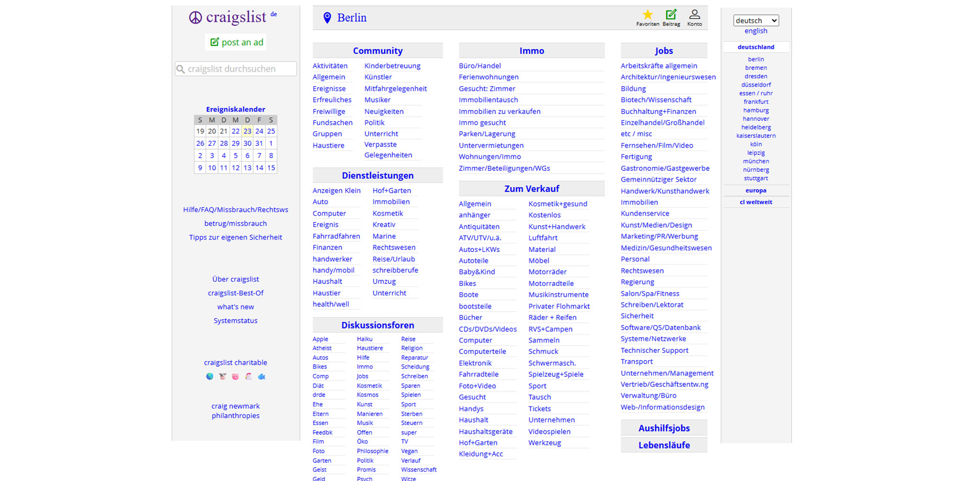
Task: Select cl weltweit in the sidebar
Action: pos(756,202)
